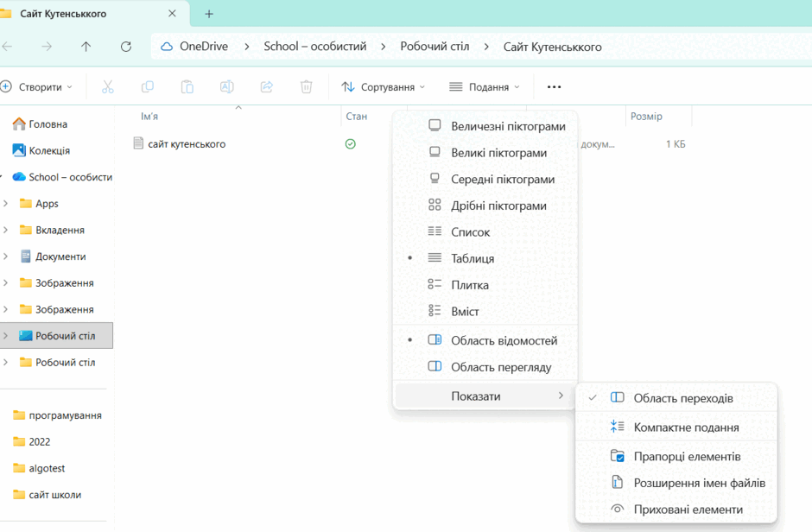Choose Великі піктограми view
812x532 pixels.
(x=485, y=153)
